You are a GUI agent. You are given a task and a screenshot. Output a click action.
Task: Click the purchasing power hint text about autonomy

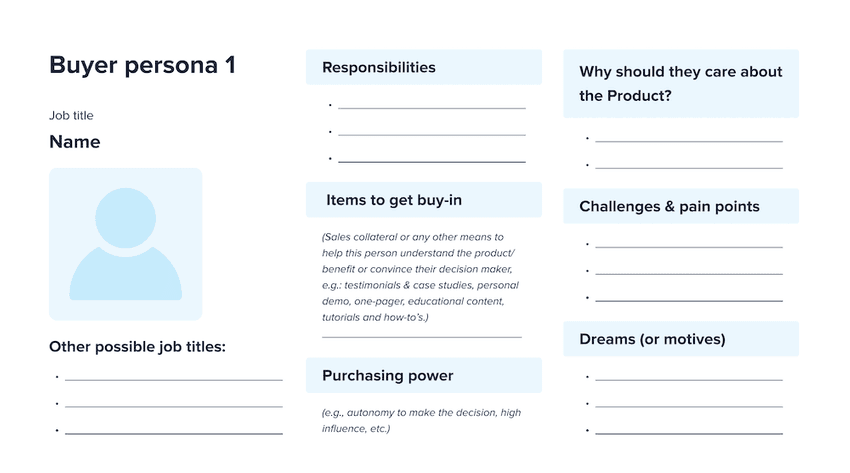coord(421,420)
